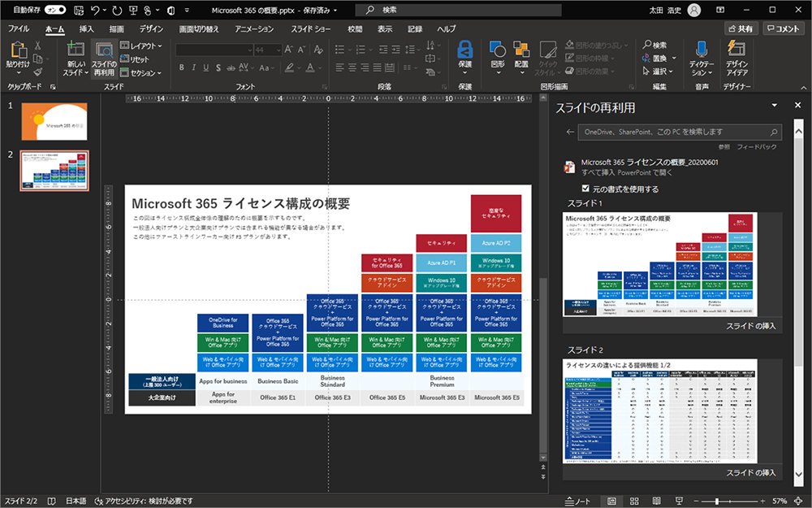Click the Format Painter brush icon
812x508 pixels.
click(38, 72)
